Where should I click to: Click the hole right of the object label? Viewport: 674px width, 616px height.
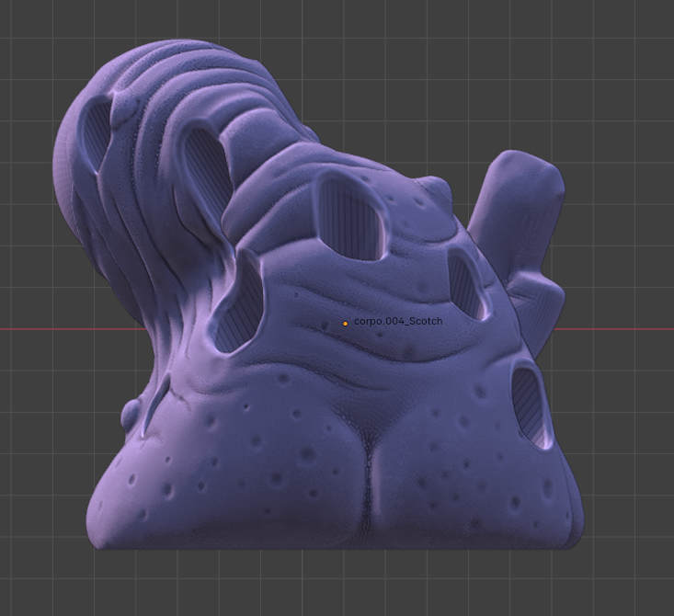tap(466, 282)
